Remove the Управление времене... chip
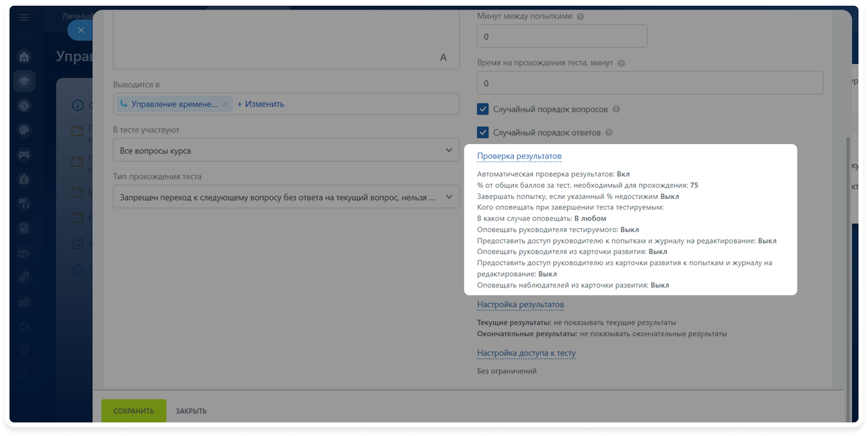 225,104
